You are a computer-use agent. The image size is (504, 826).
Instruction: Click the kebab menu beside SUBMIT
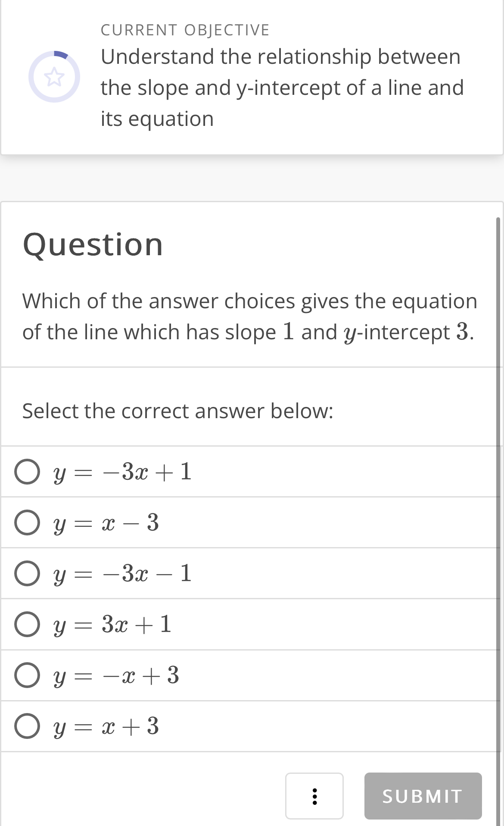[x=314, y=796]
